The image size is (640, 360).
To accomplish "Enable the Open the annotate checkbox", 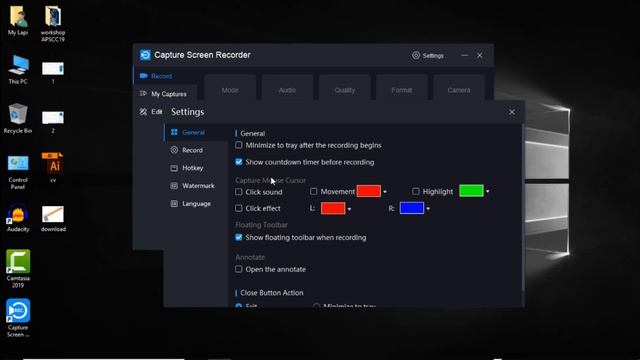I will 239,269.
